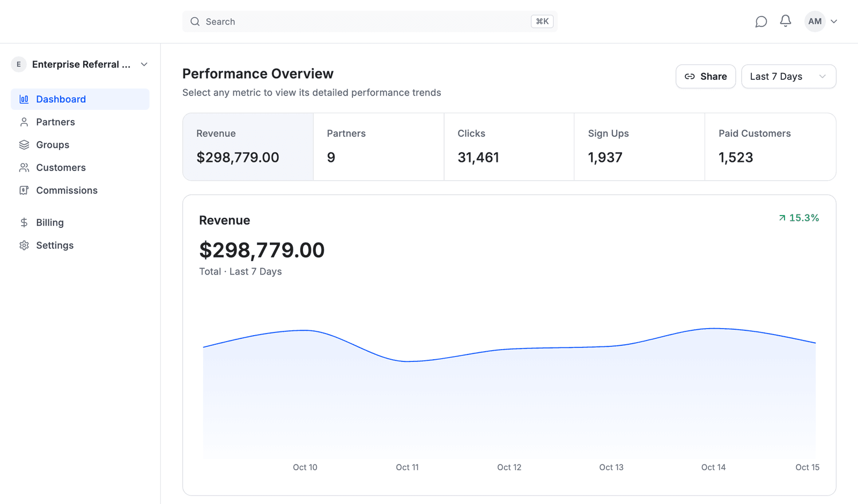Screen dimensions: 858x504
Task: Click the upward trend arrow icon
Action: tap(782, 218)
